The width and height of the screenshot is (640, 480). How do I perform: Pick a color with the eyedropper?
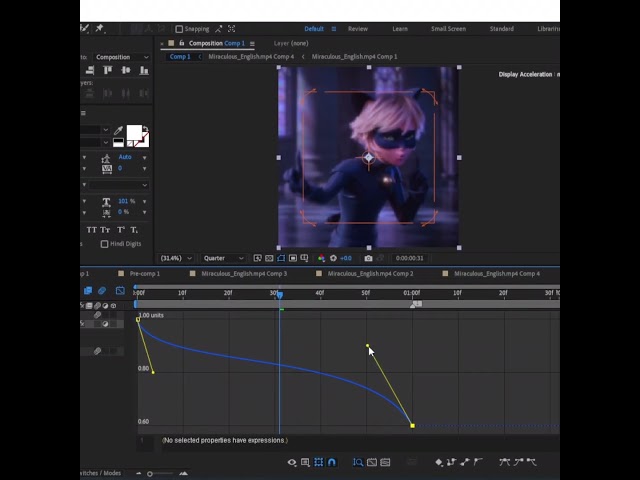pyautogui.click(x=118, y=130)
